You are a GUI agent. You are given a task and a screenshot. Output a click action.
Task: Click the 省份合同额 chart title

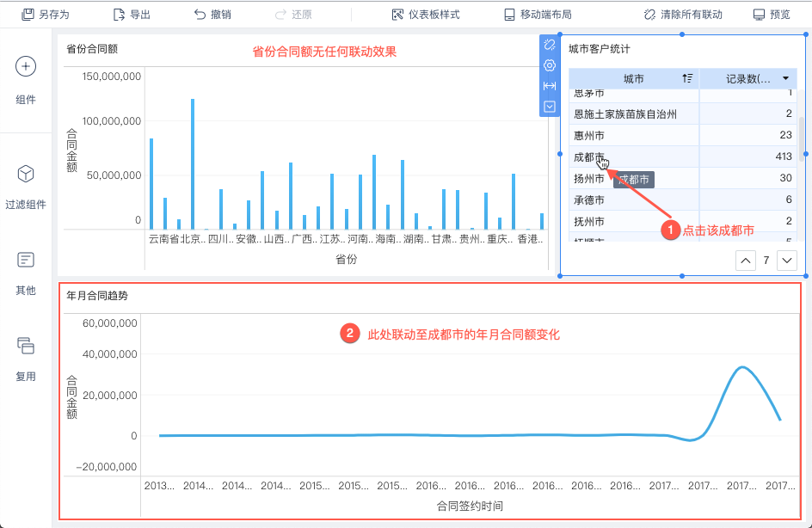92,49
